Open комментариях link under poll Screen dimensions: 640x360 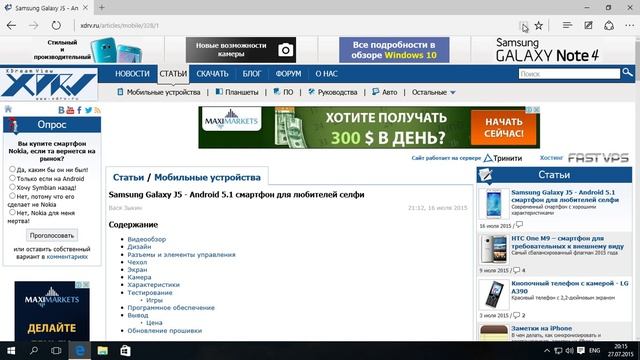[x=67, y=257]
